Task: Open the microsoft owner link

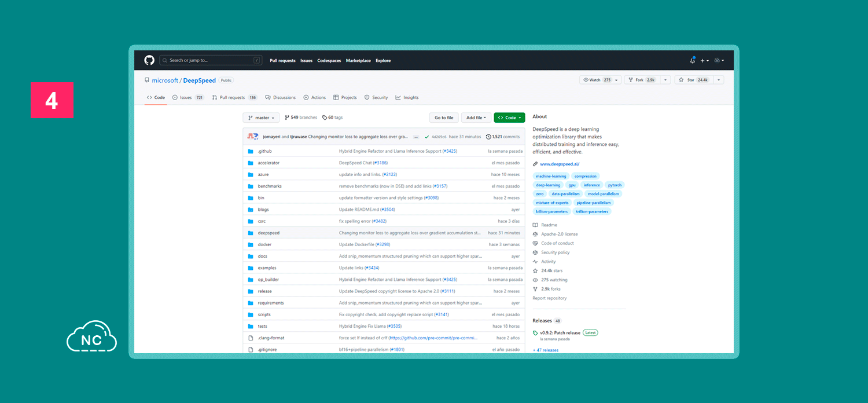Action: click(x=165, y=80)
